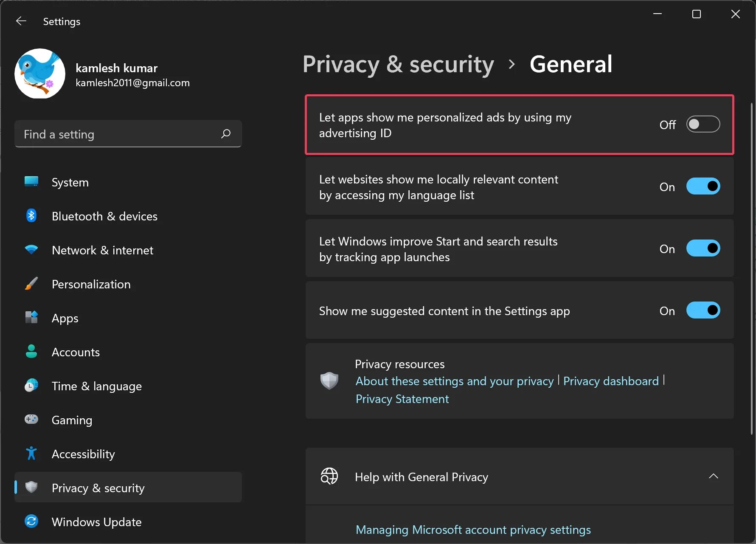Screen dimensions: 756x544
Task: Click the Personalization paintbrush icon
Action: tap(31, 284)
